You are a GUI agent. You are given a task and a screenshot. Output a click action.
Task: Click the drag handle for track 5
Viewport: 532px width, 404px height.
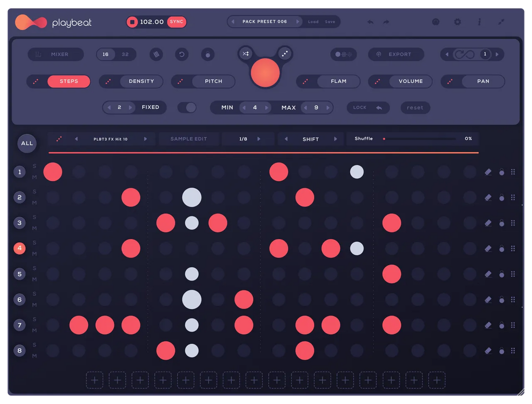tap(513, 274)
